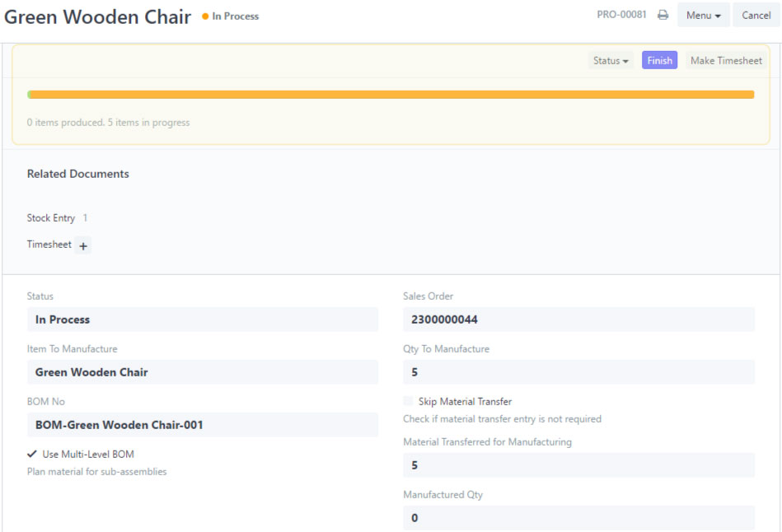Toggle Use Multi-Level BOM checkbox
The width and height of the screenshot is (782, 532).
[32, 454]
